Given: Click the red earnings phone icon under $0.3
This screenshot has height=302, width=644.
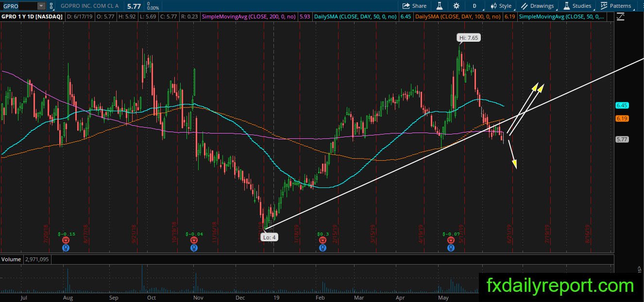Looking at the screenshot, I should (322, 240).
